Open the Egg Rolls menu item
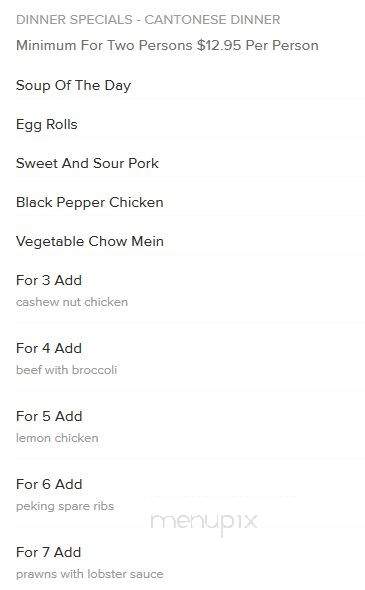 47,125
